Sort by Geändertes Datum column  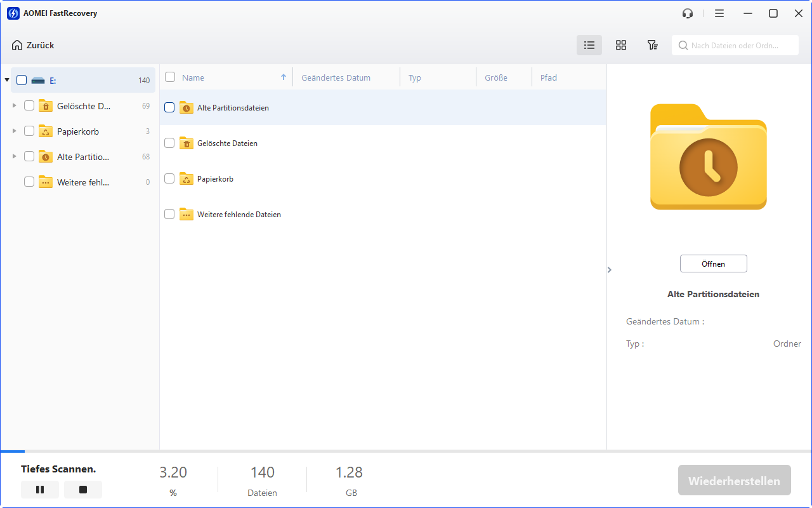[336, 77]
